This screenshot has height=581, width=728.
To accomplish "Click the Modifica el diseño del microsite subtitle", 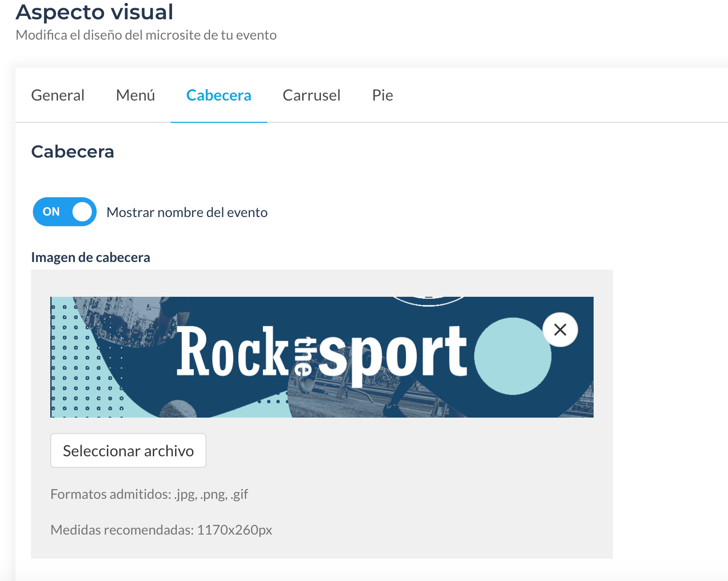I will point(146,35).
